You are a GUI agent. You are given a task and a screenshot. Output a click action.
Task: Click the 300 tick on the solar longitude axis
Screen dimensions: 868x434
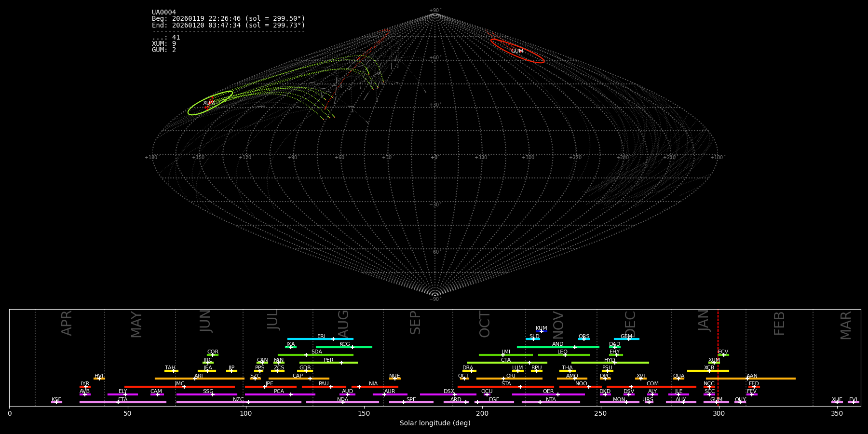click(719, 413)
